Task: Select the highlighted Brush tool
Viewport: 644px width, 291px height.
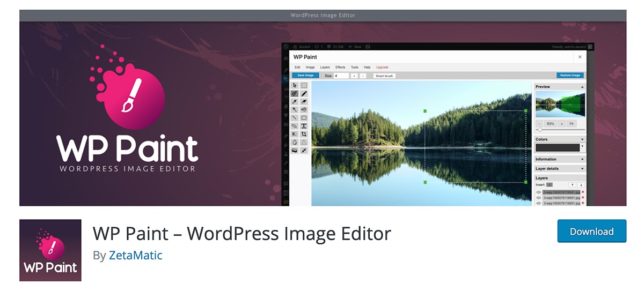Action: [x=295, y=94]
